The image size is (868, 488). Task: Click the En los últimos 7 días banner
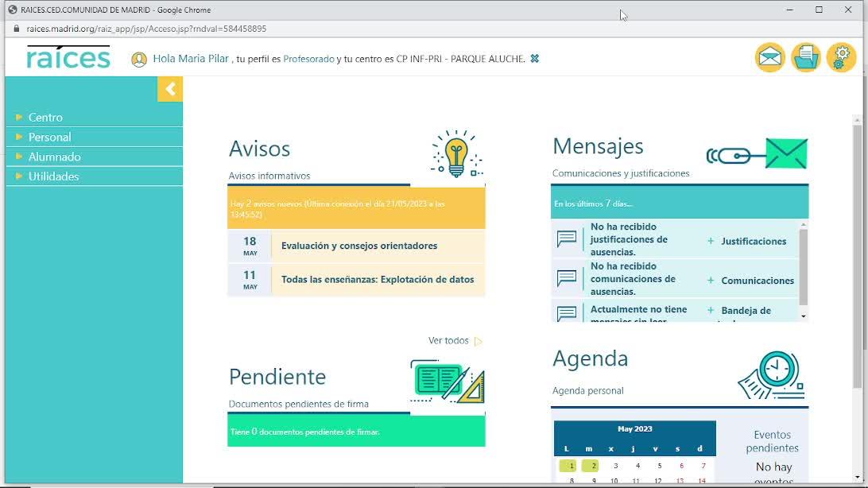pyautogui.click(x=680, y=203)
